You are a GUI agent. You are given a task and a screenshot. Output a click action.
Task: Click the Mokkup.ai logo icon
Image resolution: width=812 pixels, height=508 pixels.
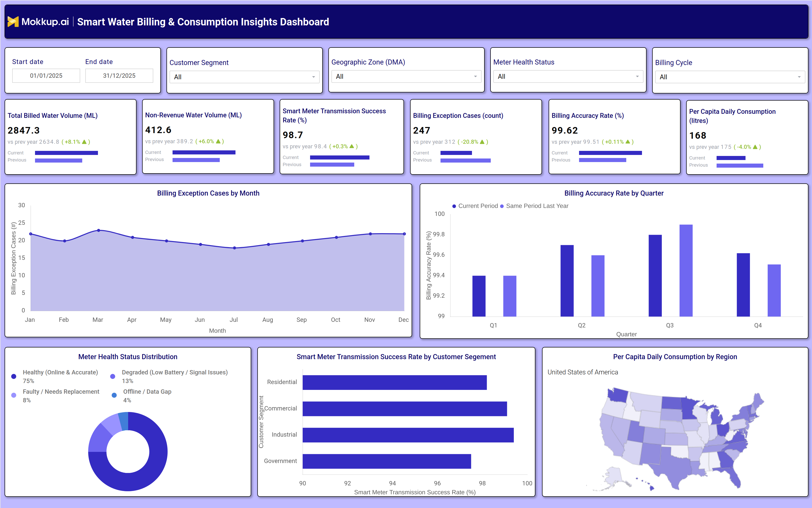coord(13,22)
